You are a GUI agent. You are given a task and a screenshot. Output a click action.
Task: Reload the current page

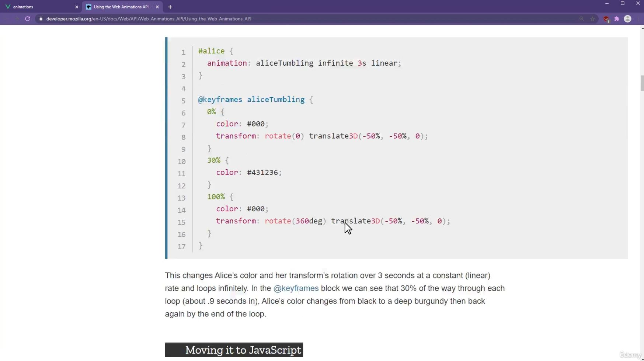pyautogui.click(x=28, y=19)
